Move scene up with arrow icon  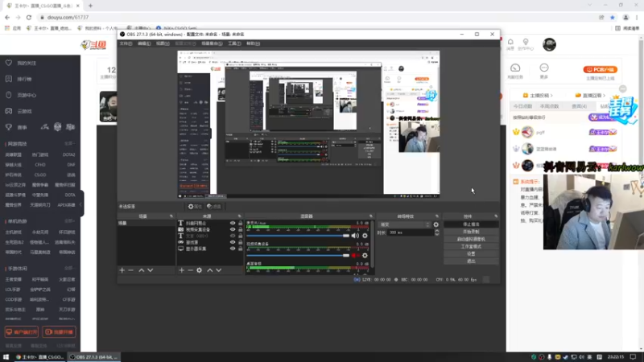[142, 270]
